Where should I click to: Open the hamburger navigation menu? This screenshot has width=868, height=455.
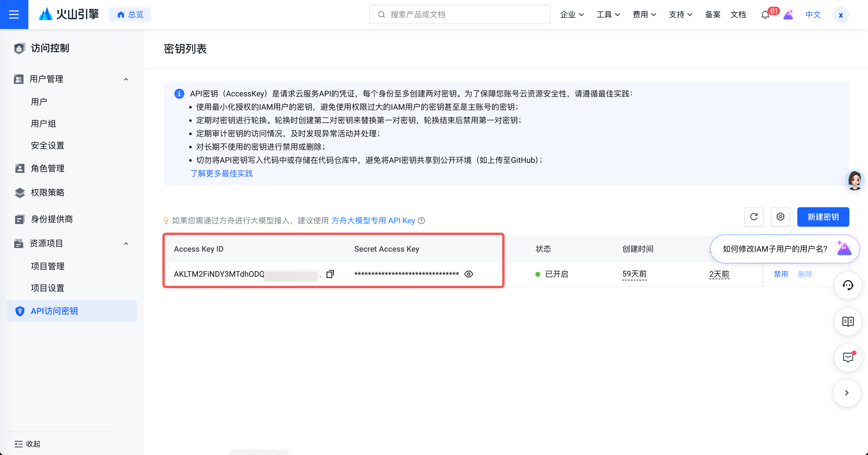pyautogui.click(x=14, y=15)
